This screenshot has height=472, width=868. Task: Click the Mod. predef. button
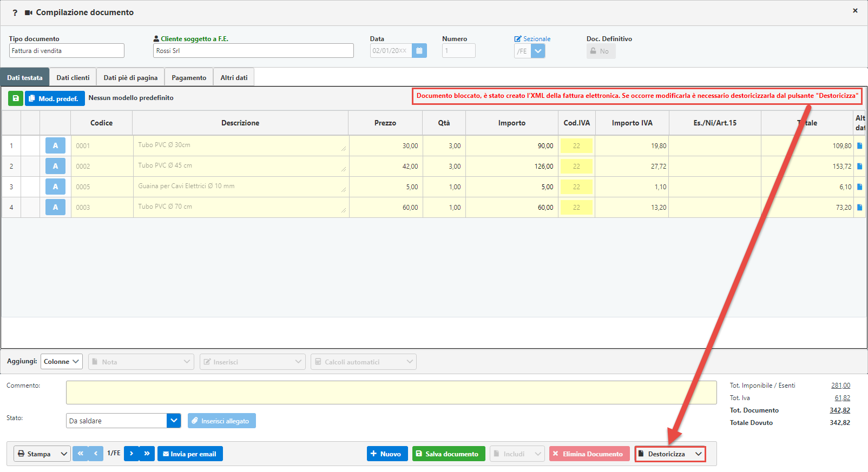pos(55,98)
